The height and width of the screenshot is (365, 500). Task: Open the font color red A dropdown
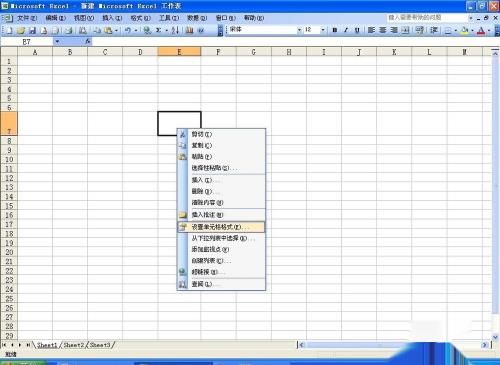(489, 31)
